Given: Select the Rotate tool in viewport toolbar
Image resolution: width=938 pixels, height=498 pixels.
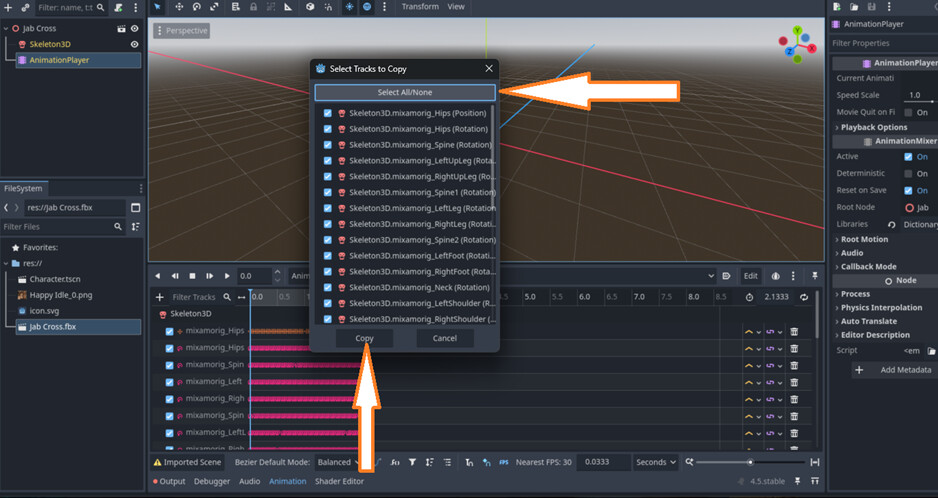Looking at the screenshot, I should (197, 7).
